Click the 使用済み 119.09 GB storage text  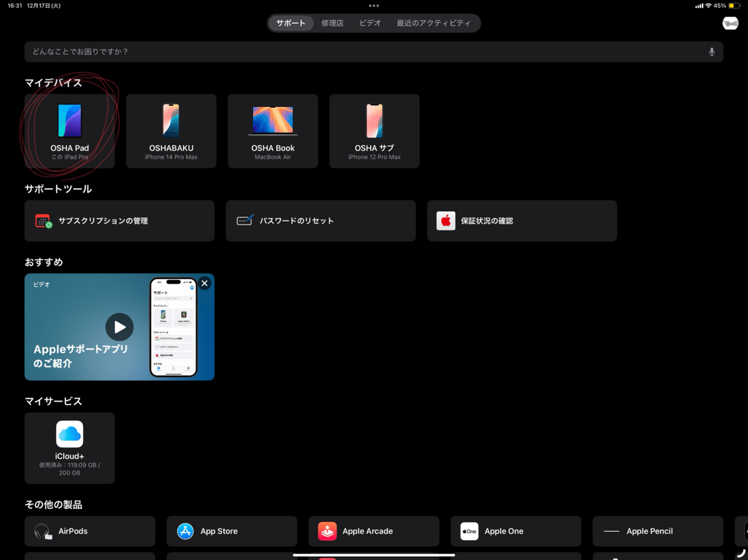[x=69, y=469]
